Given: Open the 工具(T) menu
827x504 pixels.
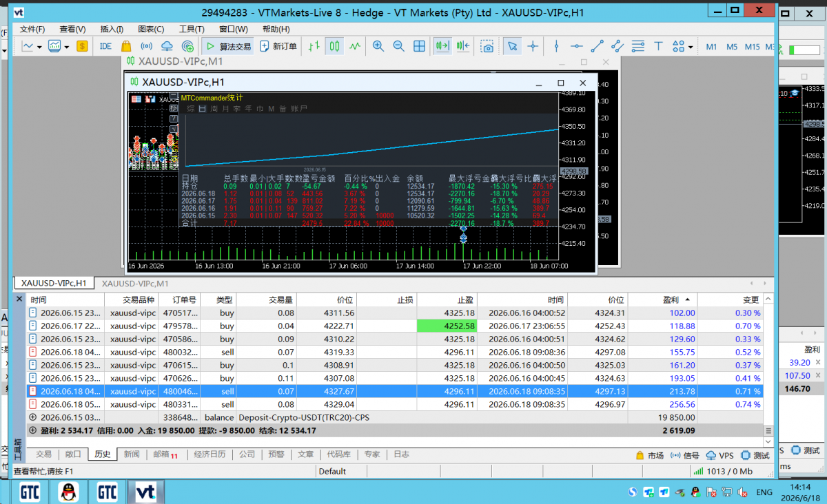Looking at the screenshot, I should pyautogui.click(x=192, y=29).
